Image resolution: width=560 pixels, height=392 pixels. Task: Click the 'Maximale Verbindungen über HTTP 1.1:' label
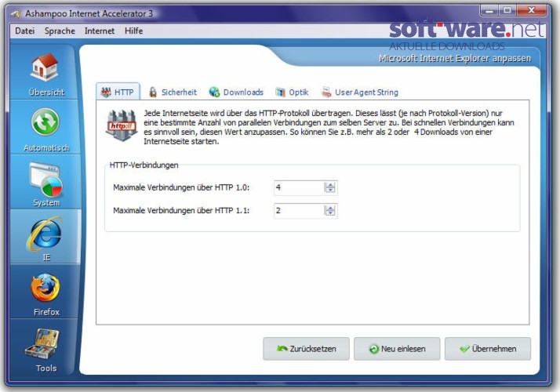coord(181,211)
